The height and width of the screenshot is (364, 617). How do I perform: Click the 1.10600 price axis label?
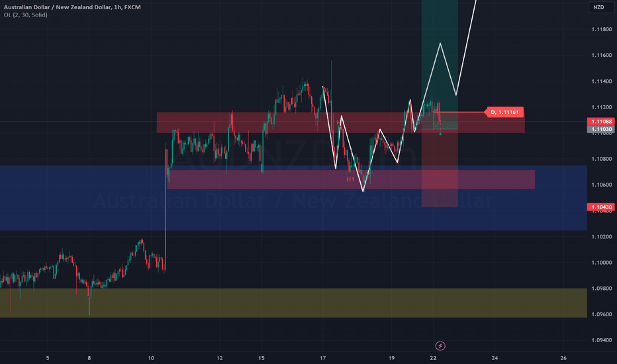point(602,185)
